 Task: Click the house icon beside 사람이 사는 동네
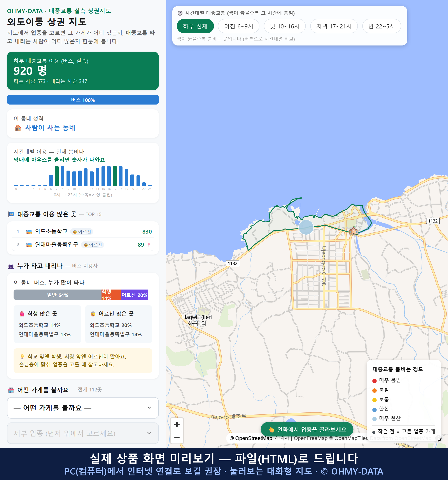[x=18, y=128]
